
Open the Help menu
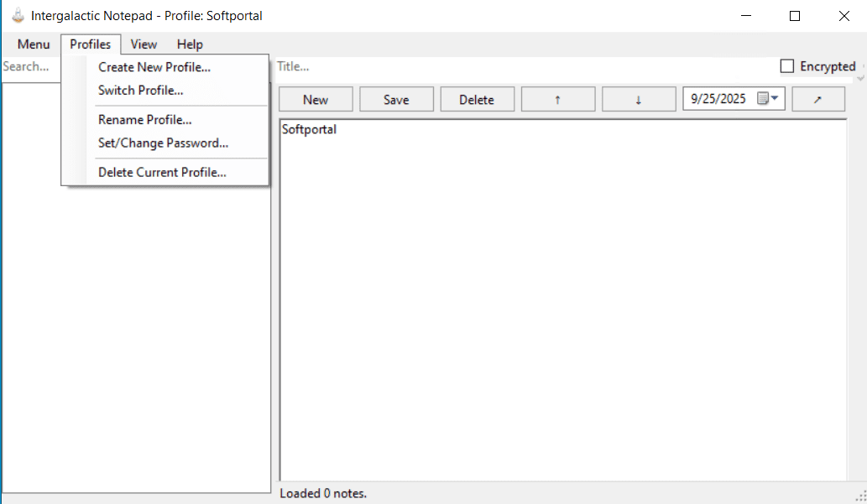(190, 44)
